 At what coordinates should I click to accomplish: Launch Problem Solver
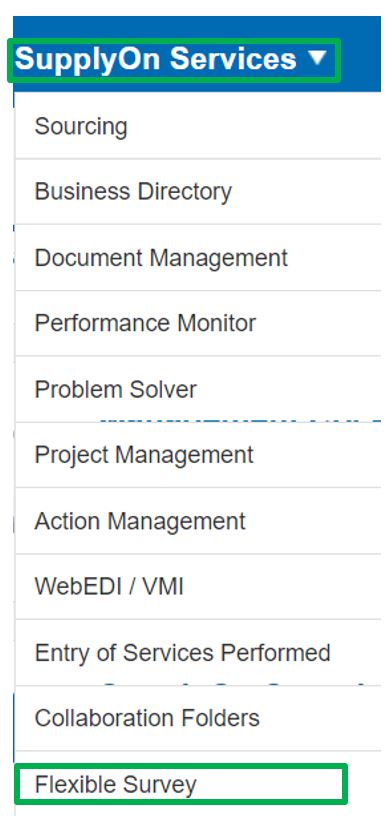click(x=198, y=389)
